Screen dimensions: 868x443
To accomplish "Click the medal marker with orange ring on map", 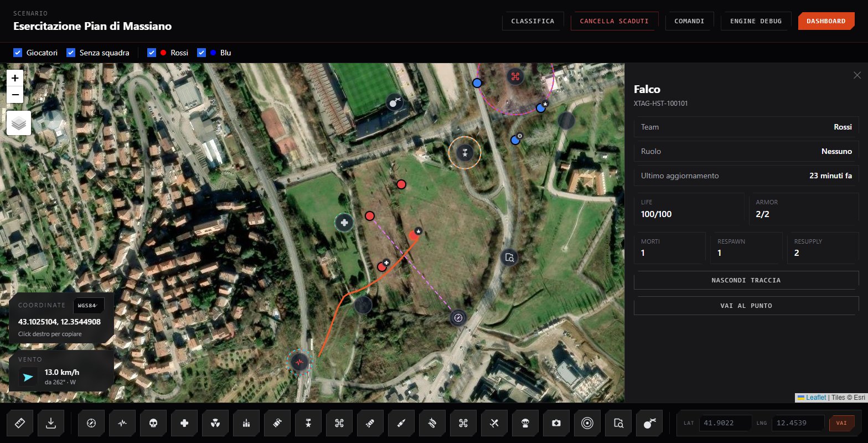I will click(465, 152).
